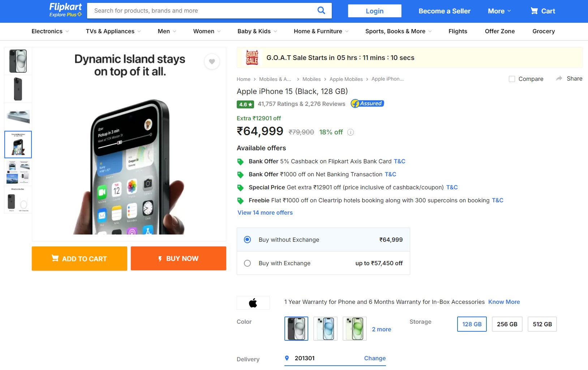Go to the Grocery section
Screen dimensions: 588x370
543,31
